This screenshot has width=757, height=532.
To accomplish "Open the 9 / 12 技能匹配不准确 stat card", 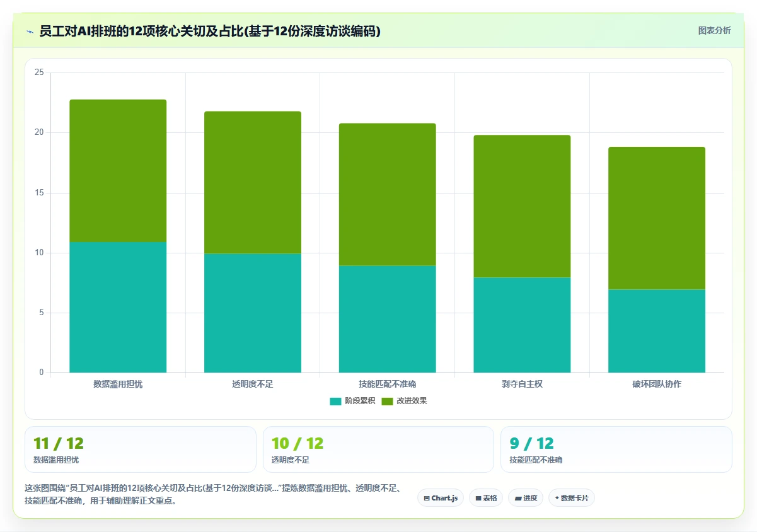I will [x=616, y=449].
